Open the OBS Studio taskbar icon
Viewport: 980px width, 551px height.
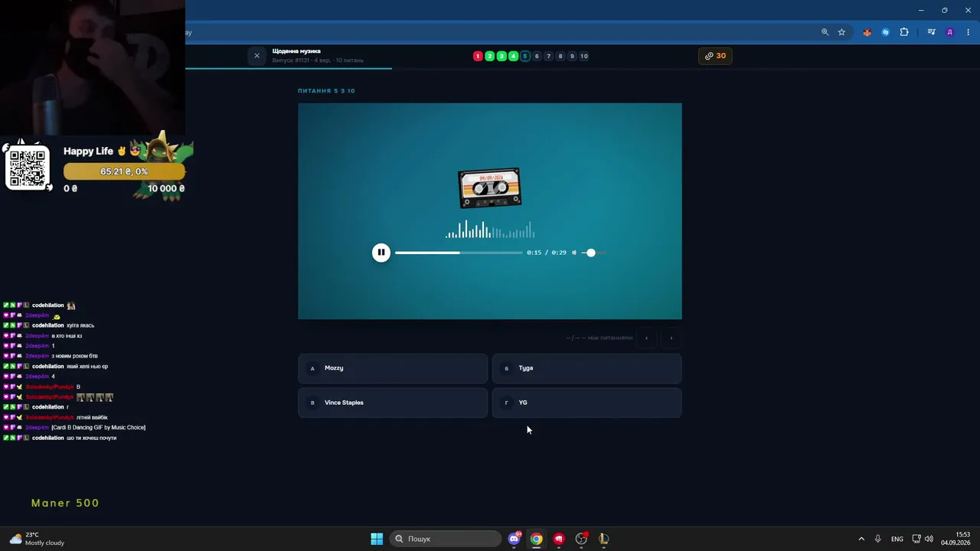pos(581,539)
